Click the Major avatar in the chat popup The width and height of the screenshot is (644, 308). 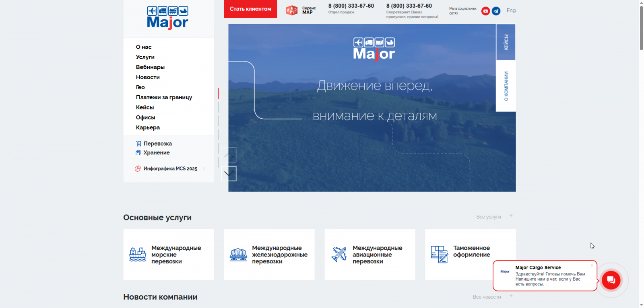[x=505, y=272]
